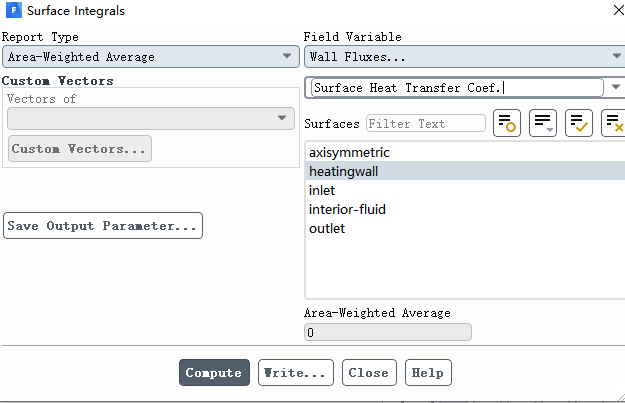Screen dimensions: 625x403
Task: Open the Vectors of dropdown
Action: [x=148, y=118]
